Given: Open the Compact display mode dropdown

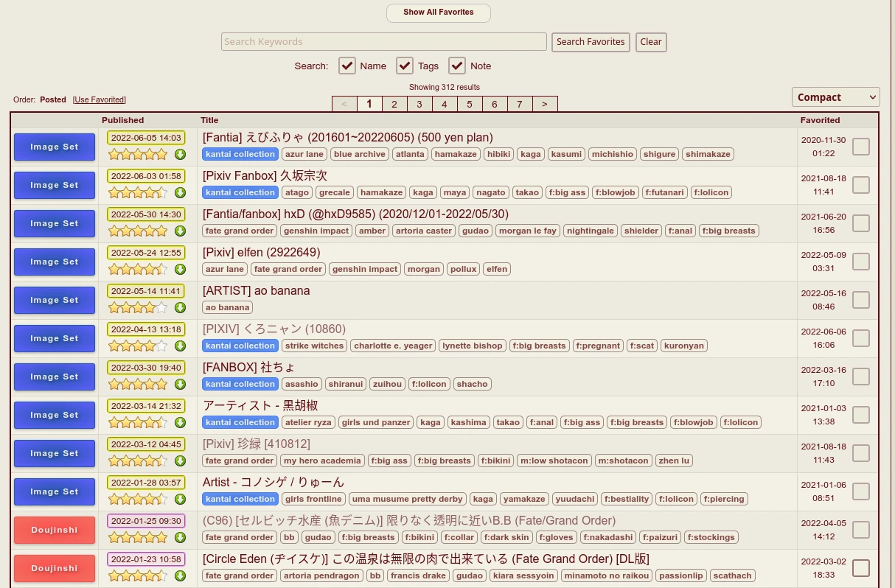Looking at the screenshot, I should click(x=835, y=97).
